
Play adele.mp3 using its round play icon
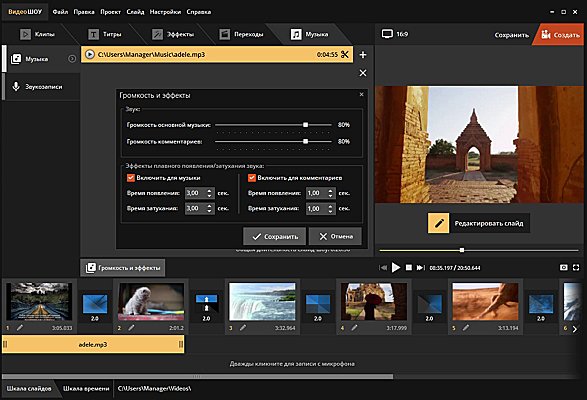[89, 54]
